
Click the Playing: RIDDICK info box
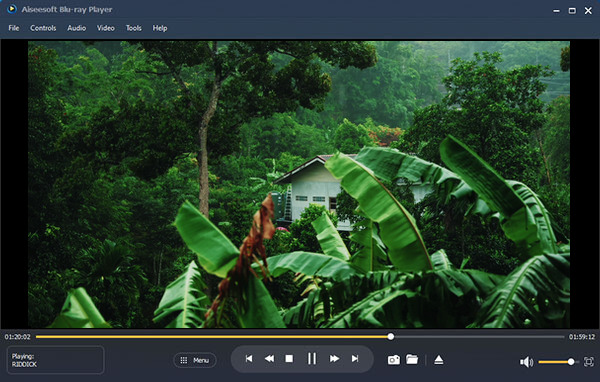coord(55,360)
